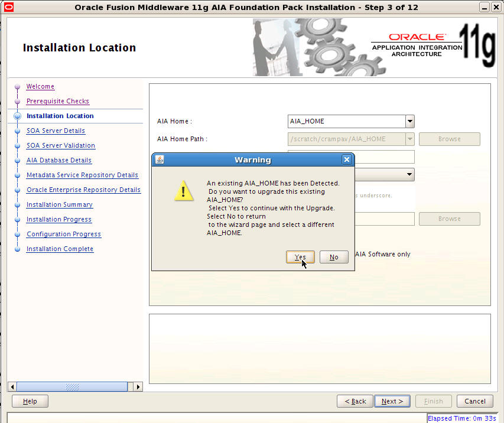Image resolution: width=504 pixels, height=423 pixels.
Task: Click the SOA Server Details step bullet
Action: point(17,131)
